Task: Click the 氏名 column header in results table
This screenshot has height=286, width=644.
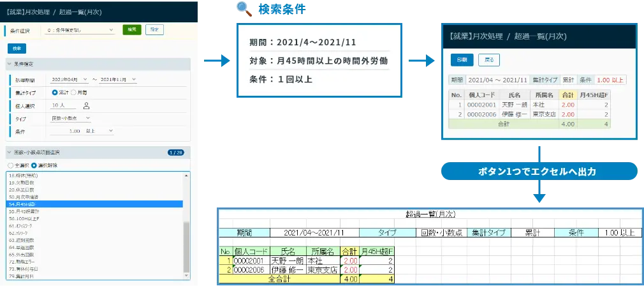Action: point(515,94)
